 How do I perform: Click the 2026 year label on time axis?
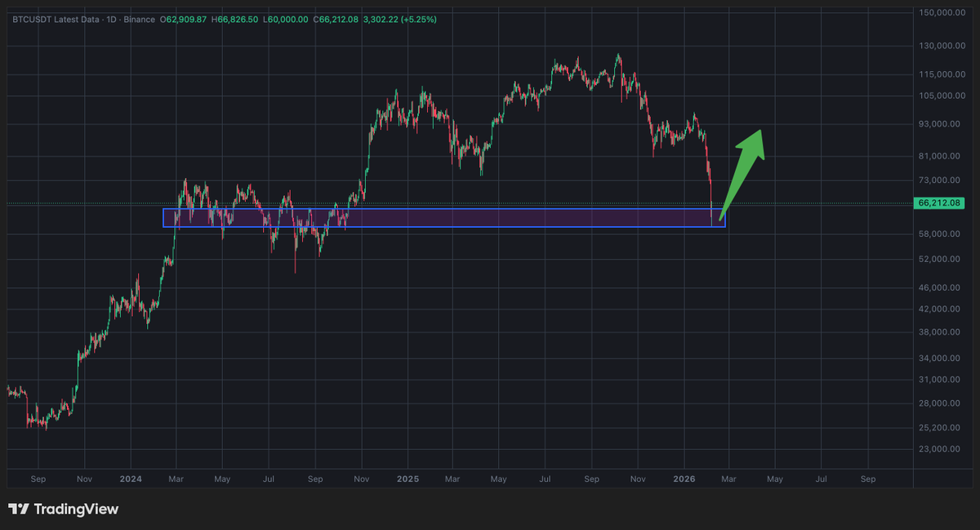(684, 479)
